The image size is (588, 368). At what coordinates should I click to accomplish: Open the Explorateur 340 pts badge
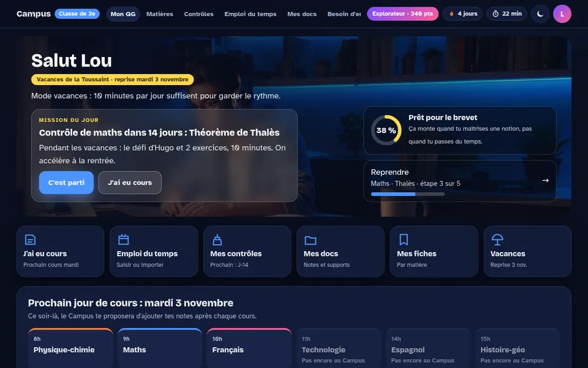(x=402, y=14)
